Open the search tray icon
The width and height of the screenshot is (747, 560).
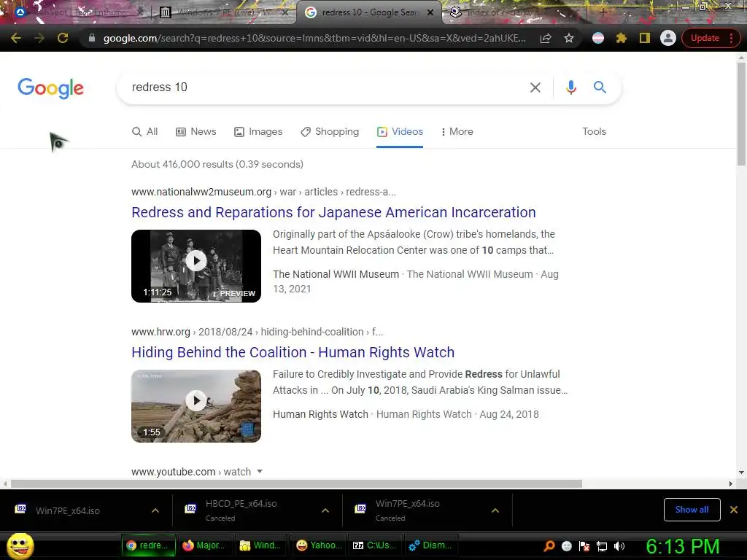(x=549, y=546)
